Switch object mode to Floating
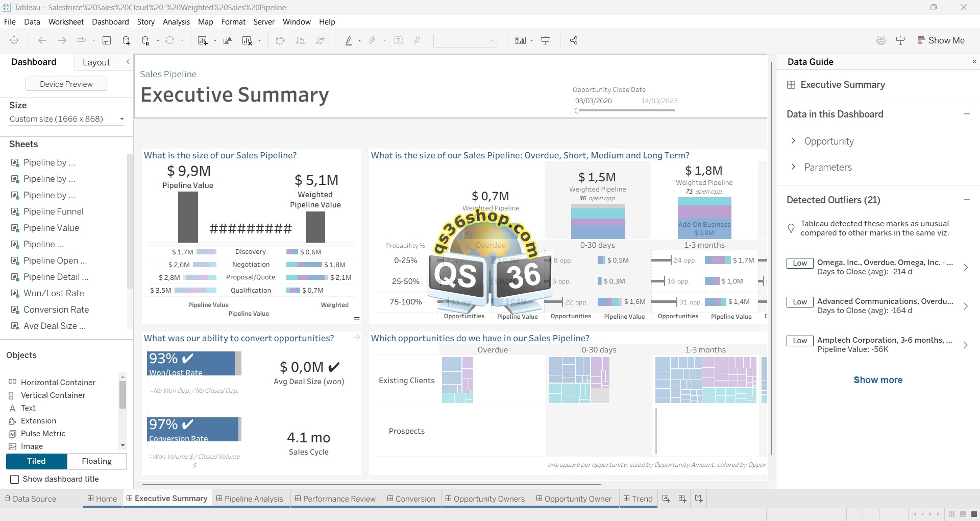980x521 pixels. click(96, 461)
